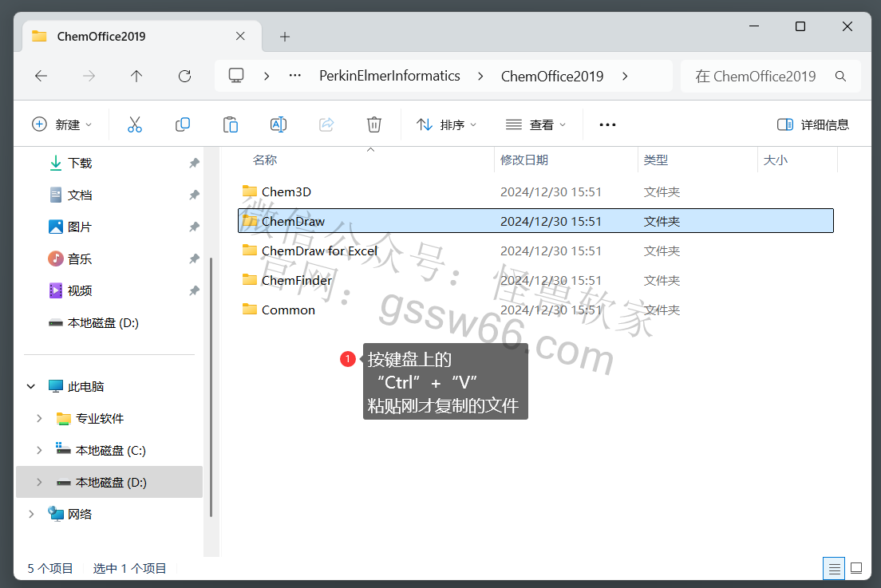This screenshot has height=588, width=881.
Task: Click the pin icon next to 文档
Action: click(x=194, y=195)
